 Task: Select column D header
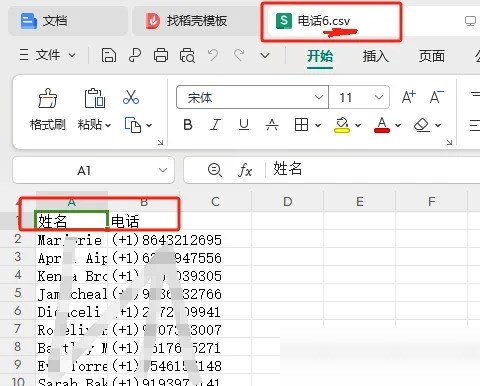(288, 202)
